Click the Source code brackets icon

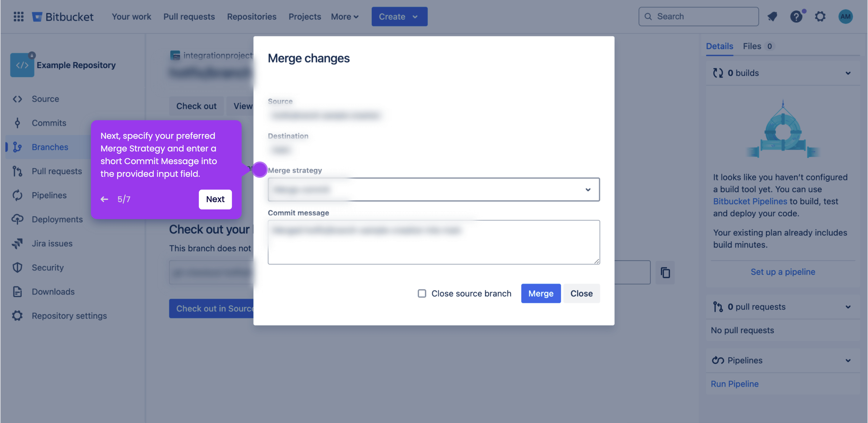pos(17,99)
